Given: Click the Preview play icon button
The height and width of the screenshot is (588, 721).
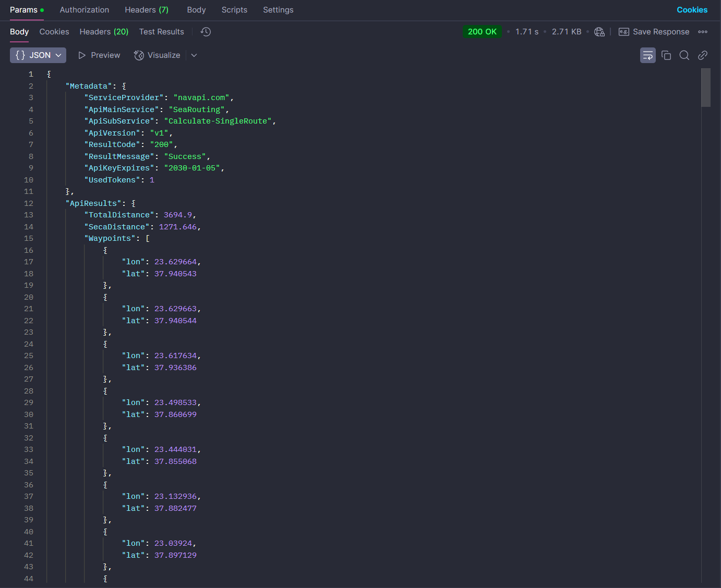Looking at the screenshot, I should pyautogui.click(x=99, y=55).
